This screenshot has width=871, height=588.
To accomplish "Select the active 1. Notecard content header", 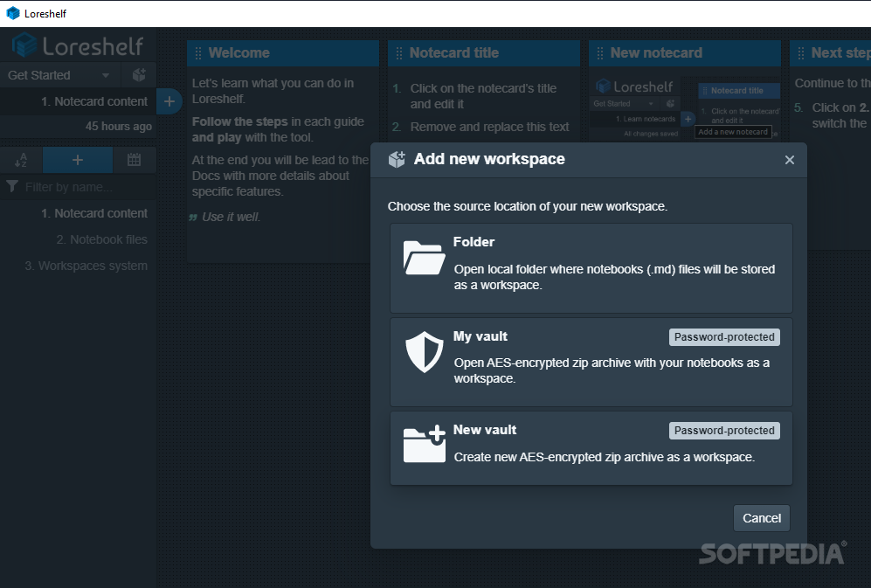I will coord(78,101).
